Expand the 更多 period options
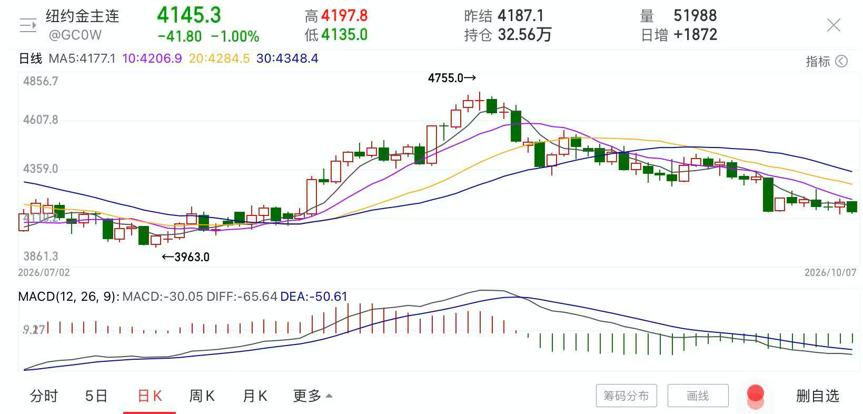 click(313, 395)
